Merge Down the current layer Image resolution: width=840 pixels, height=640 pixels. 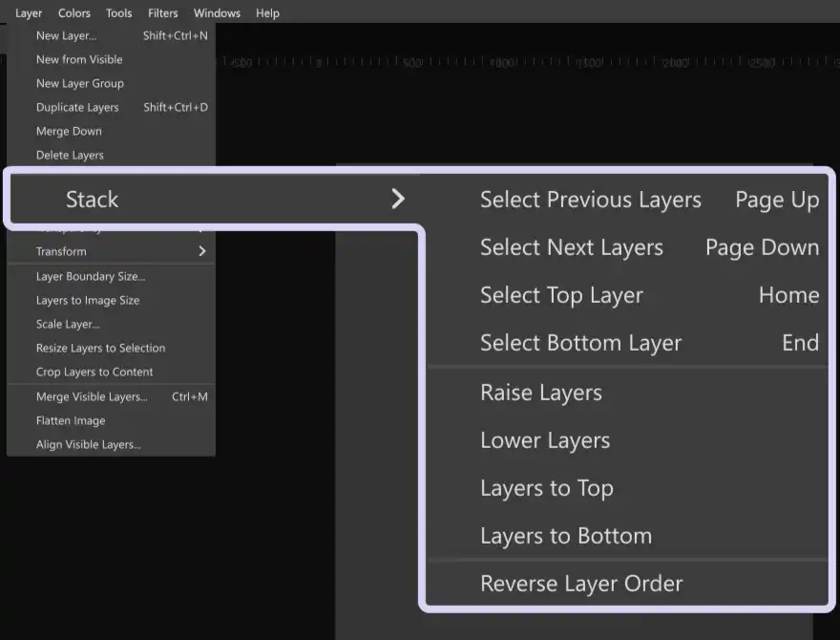tap(69, 131)
